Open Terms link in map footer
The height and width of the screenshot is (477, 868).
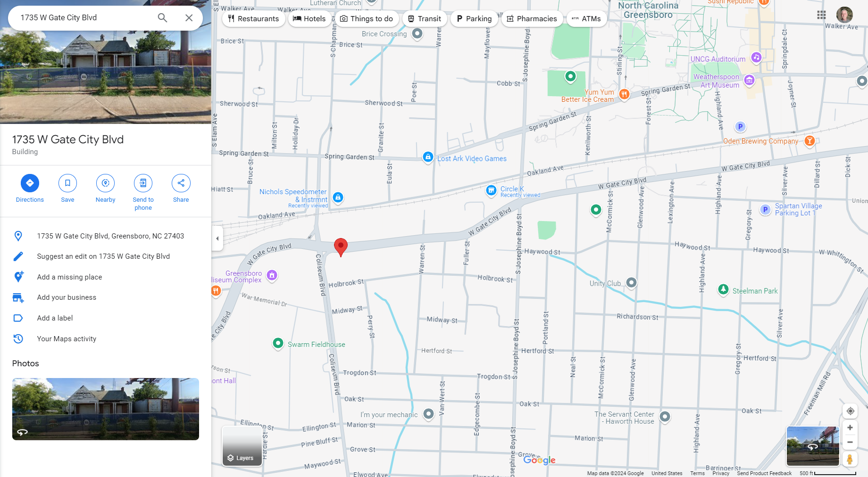coord(697,473)
